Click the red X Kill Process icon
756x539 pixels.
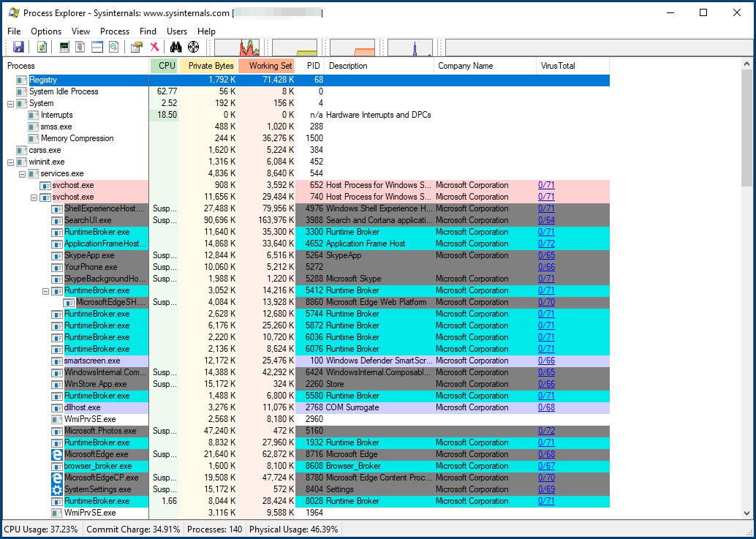pos(154,47)
